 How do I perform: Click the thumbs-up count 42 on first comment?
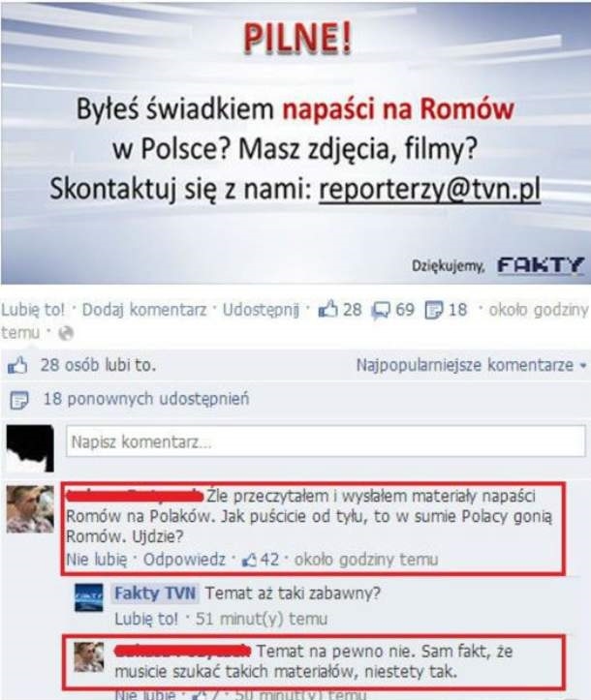(x=260, y=560)
